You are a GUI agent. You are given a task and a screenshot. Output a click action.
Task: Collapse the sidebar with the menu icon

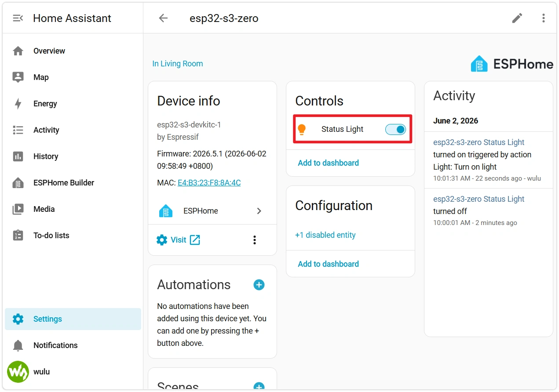point(18,18)
